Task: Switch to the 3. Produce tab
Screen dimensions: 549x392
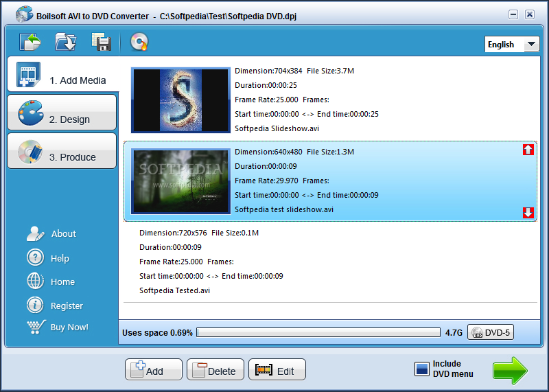Action: [x=62, y=151]
